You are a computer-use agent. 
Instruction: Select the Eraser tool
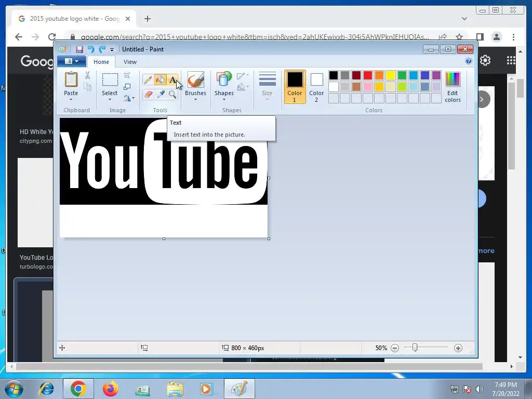click(x=148, y=94)
